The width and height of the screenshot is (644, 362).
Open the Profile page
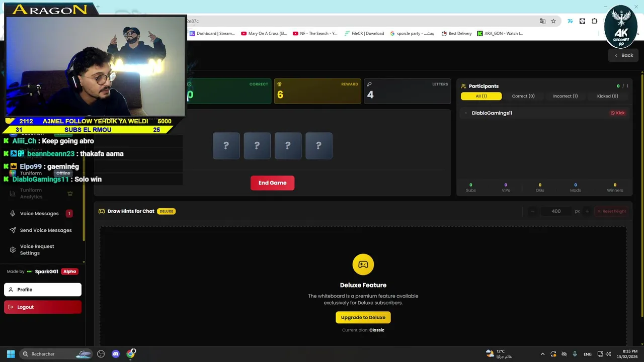click(43, 290)
